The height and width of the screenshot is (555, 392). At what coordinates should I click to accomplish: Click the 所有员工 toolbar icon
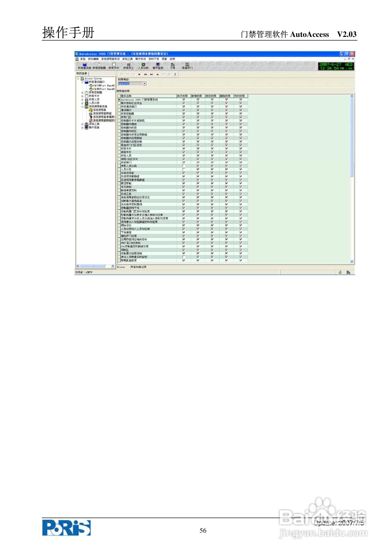click(x=129, y=66)
